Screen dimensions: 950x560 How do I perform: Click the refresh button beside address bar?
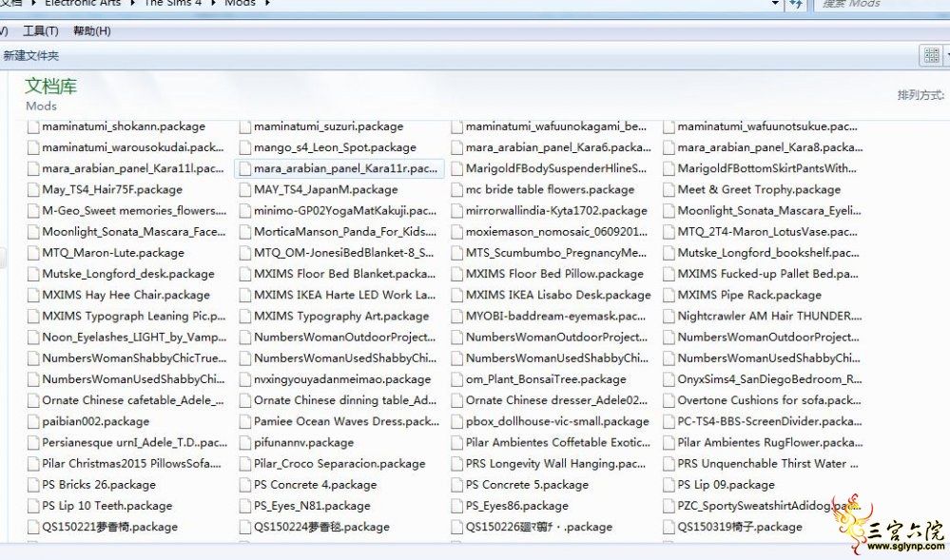click(796, 4)
